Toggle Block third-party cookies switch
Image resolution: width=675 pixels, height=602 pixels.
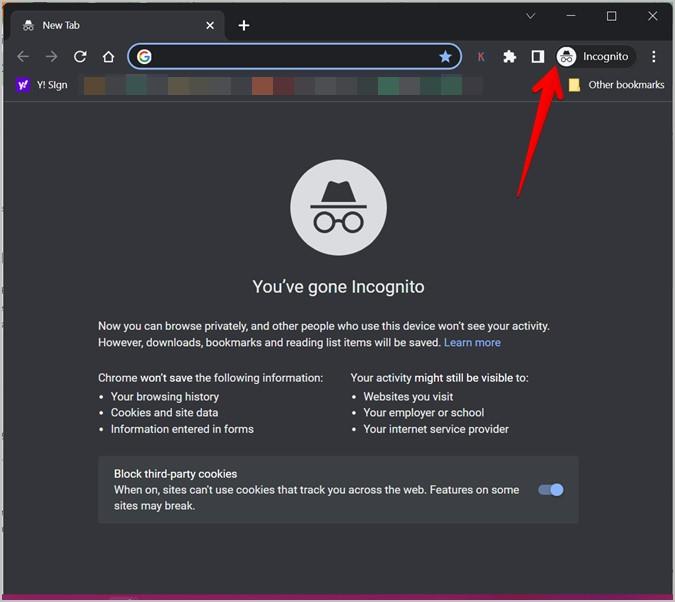[x=551, y=490]
